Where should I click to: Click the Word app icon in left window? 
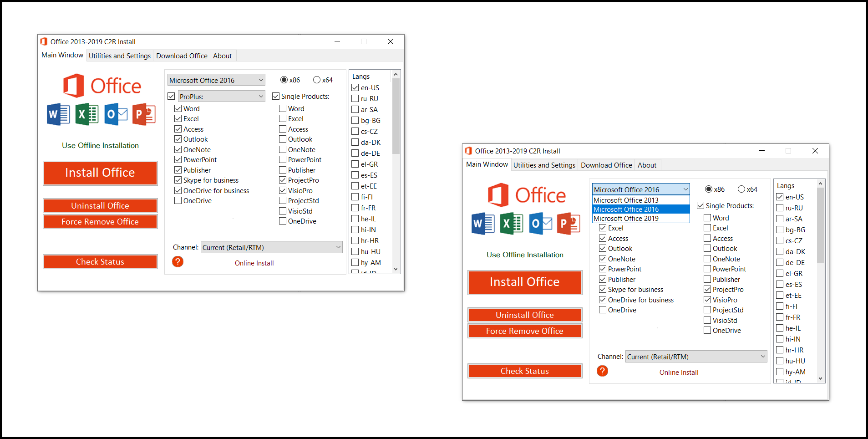point(58,114)
